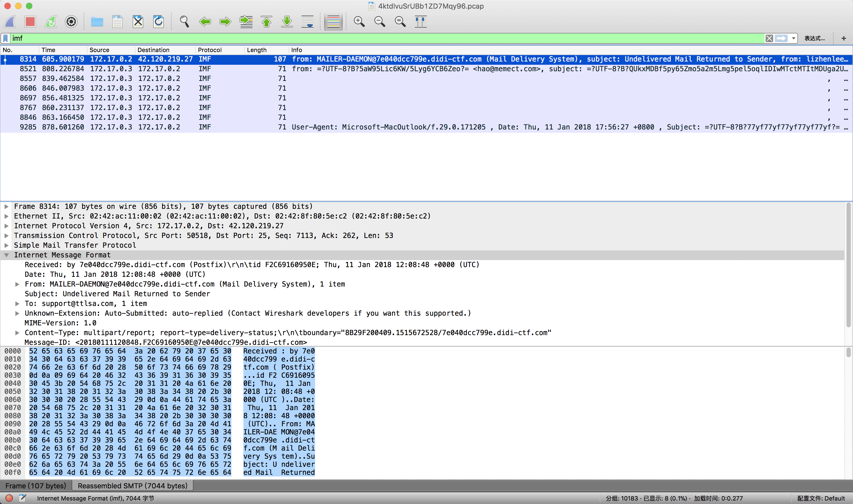
Task: Switch to Reassembled SMTP (7044 bytes) tab
Action: [132, 486]
